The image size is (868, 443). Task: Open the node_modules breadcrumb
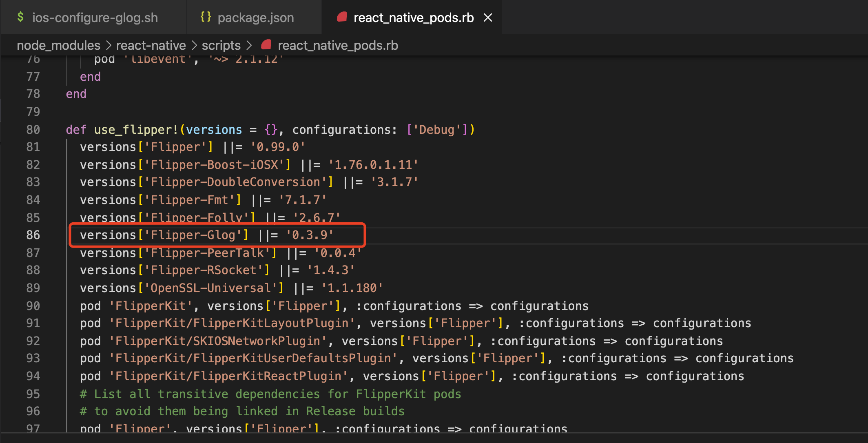58,45
